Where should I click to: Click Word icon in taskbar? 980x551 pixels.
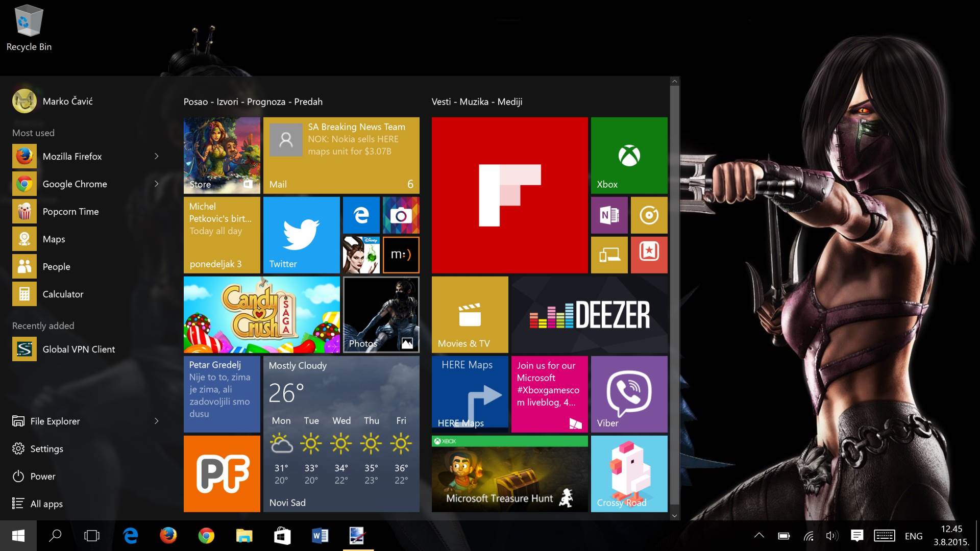[x=320, y=536]
